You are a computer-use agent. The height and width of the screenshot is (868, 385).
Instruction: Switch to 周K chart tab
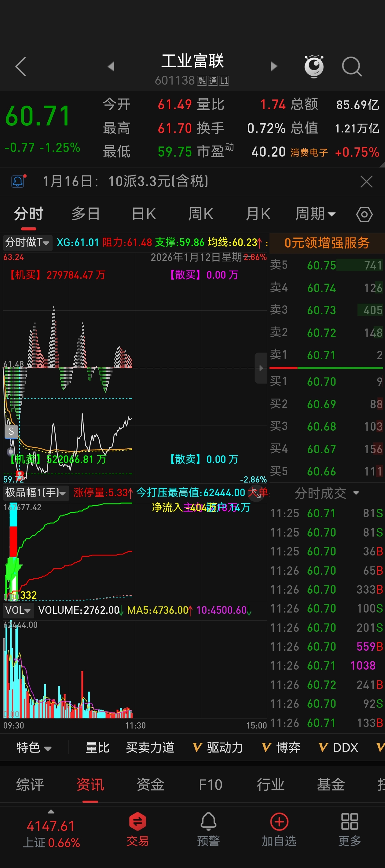click(201, 214)
